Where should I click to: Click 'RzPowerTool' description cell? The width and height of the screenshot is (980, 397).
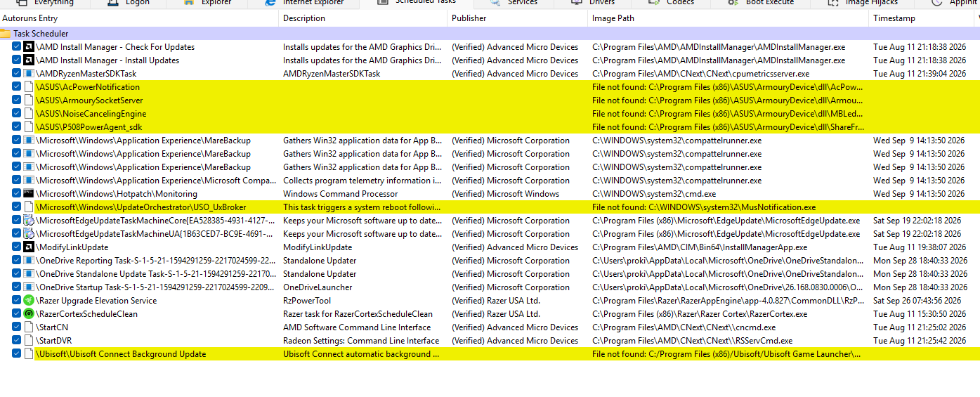[x=307, y=301]
